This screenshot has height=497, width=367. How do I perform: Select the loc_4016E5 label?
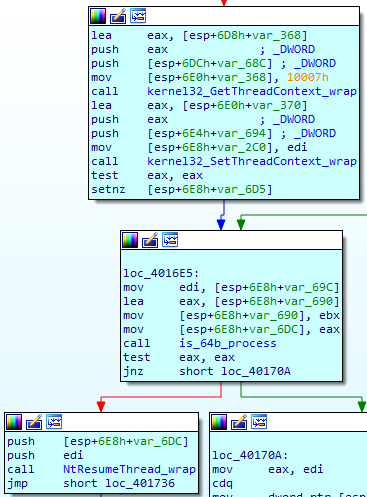[161, 273]
